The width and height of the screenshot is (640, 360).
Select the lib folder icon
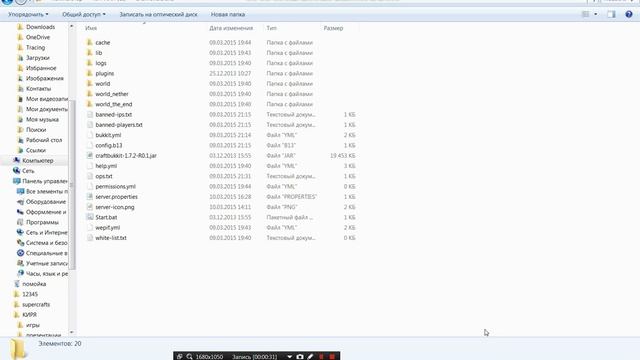[x=90, y=53]
